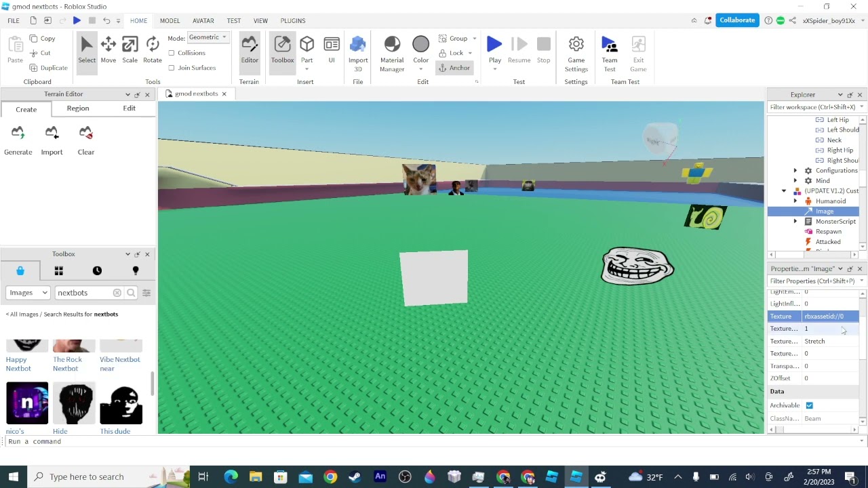The width and height of the screenshot is (868, 488).
Task: Close the gmod nextbots document tab
Action: [x=224, y=94]
